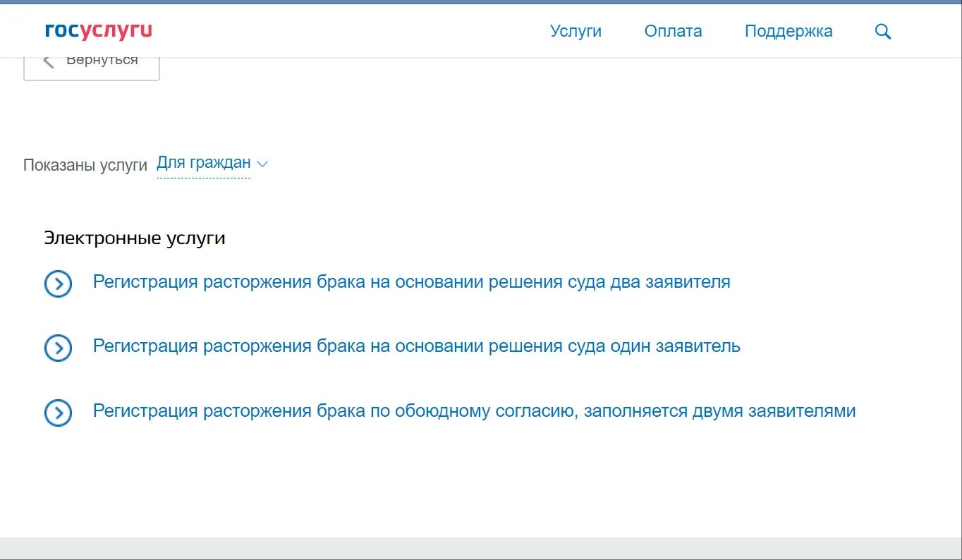Open the Оплата menu
Screen dimensions: 962x560
673,31
